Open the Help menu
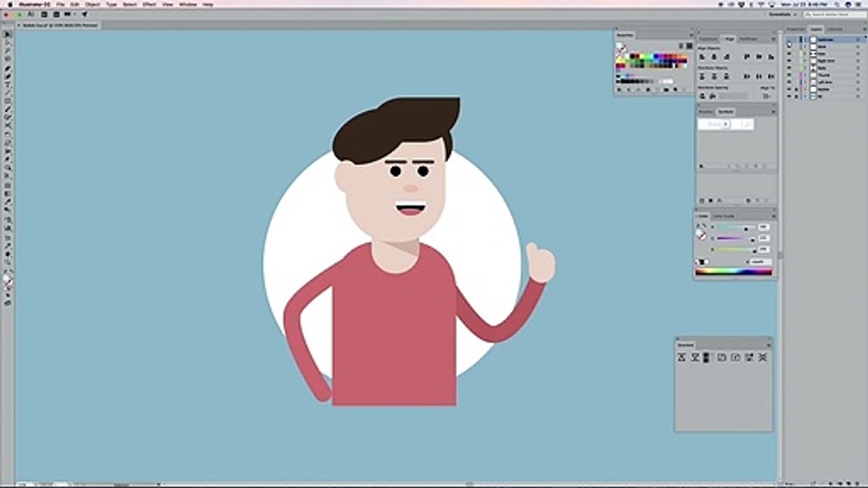This screenshot has width=868, height=488. [x=208, y=4]
